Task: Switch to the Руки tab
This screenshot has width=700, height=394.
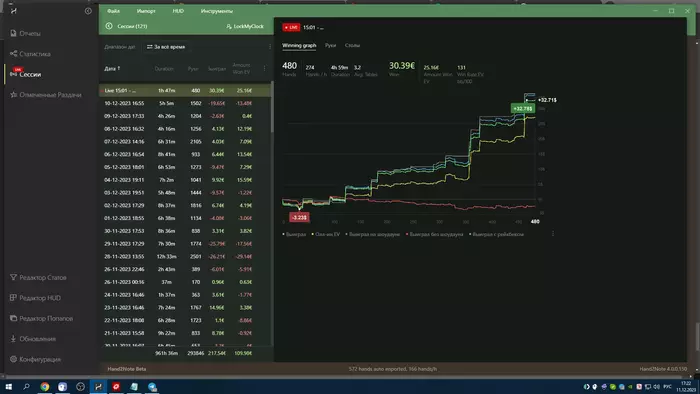Action: pyautogui.click(x=330, y=46)
